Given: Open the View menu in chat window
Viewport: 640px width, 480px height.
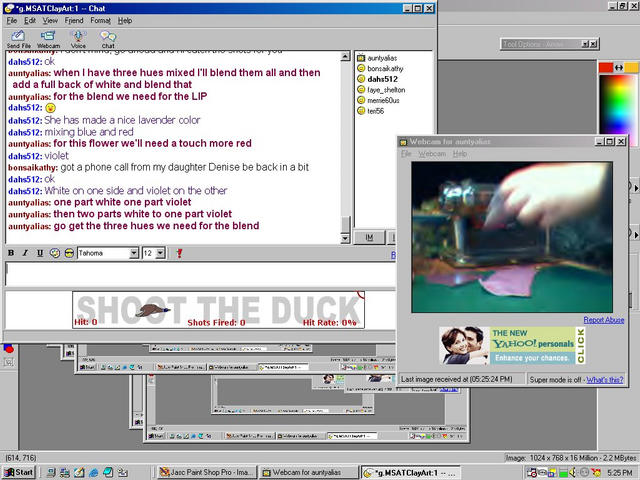Looking at the screenshot, I should (50, 20).
